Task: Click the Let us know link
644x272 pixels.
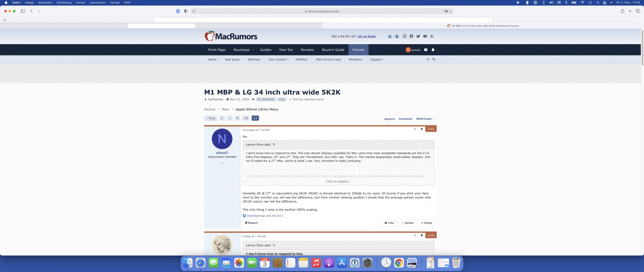Action: [x=366, y=36]
